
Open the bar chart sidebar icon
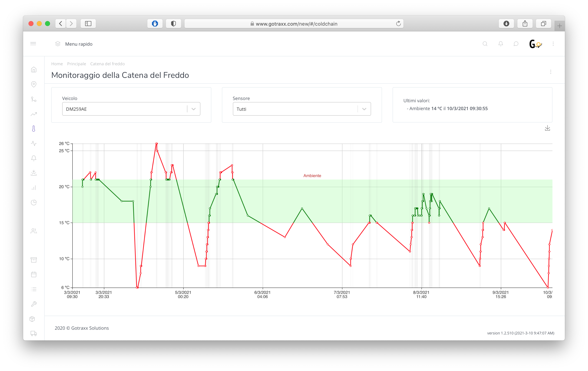34,187
